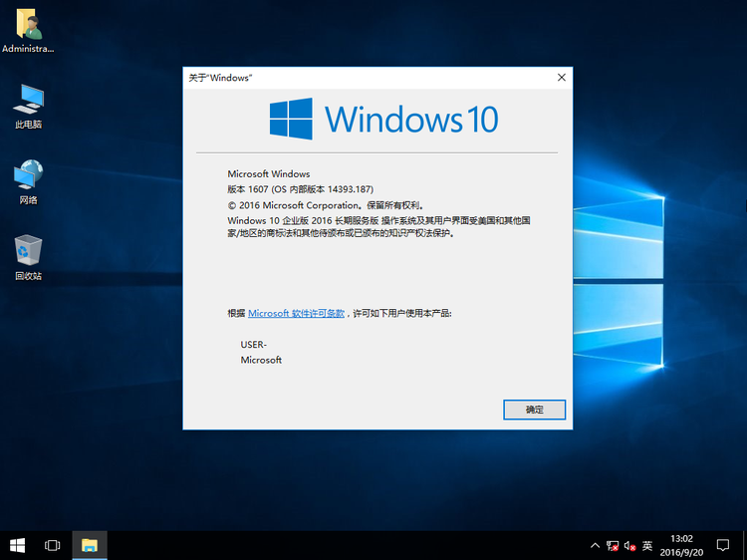Screen dimensions: 747x560
Task: Select the 此电脑 desktop icon
Action: (x=29, y=107)
